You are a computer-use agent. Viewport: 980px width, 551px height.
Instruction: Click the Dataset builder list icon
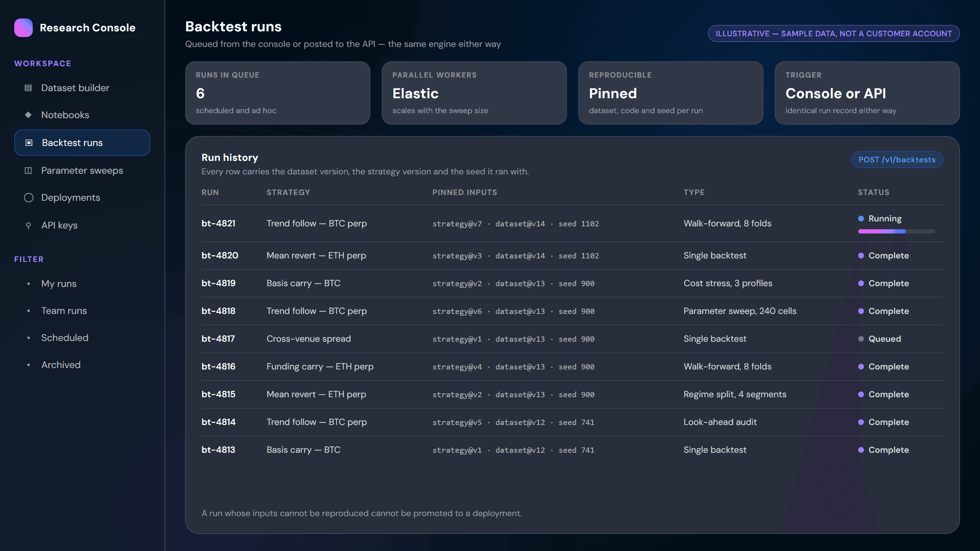click(x=28, y=88)
